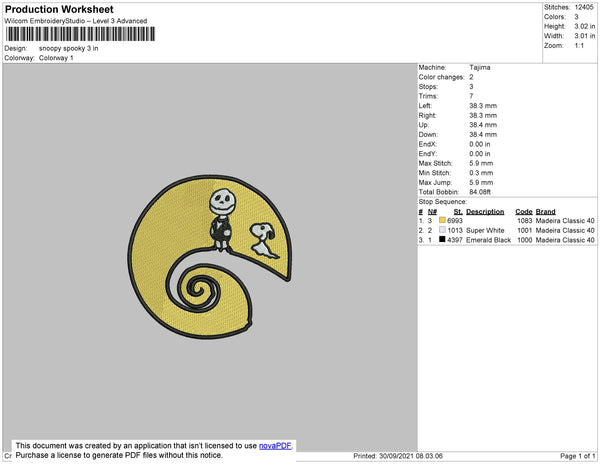Click the barcode under the title

(x=80, y=34)
